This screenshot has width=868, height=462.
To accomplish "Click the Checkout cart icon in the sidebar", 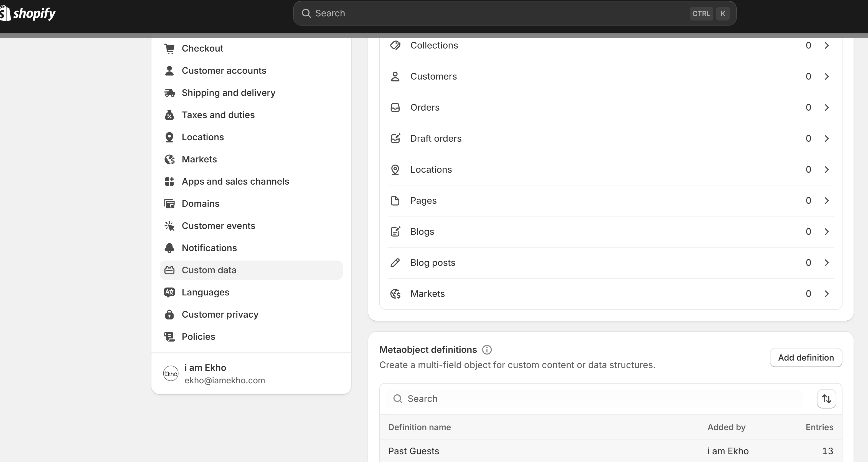I will [169, 49].
